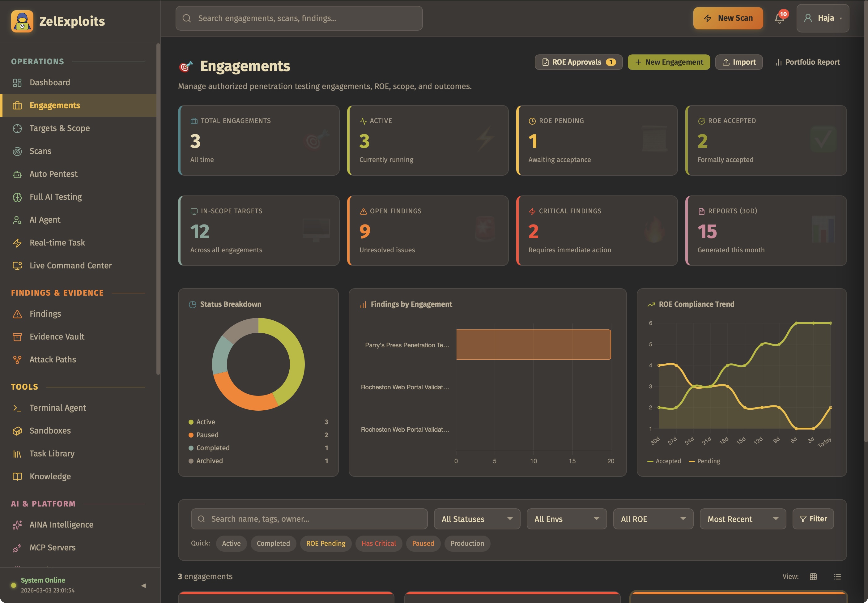The height and width of the screenshot is (603, 868).
Task: Select Auto Pentest from Operations
Action: (x=53, y=174)
